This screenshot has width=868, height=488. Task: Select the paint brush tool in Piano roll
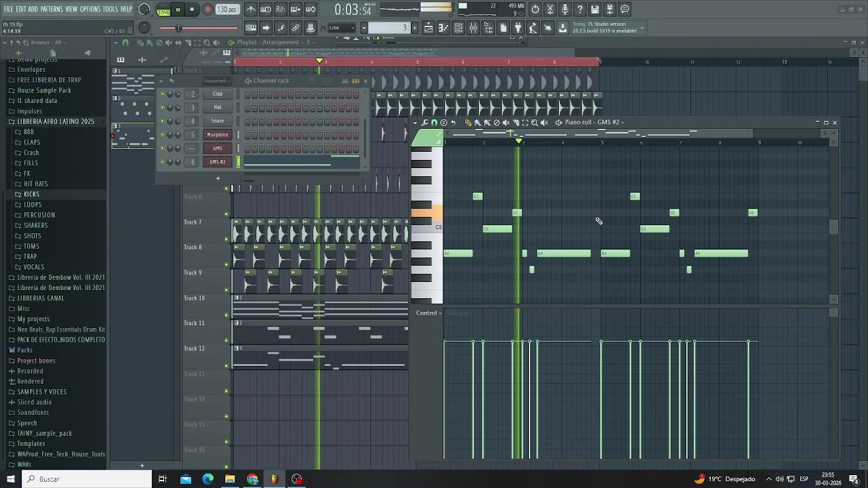click(x=477, y=123)
